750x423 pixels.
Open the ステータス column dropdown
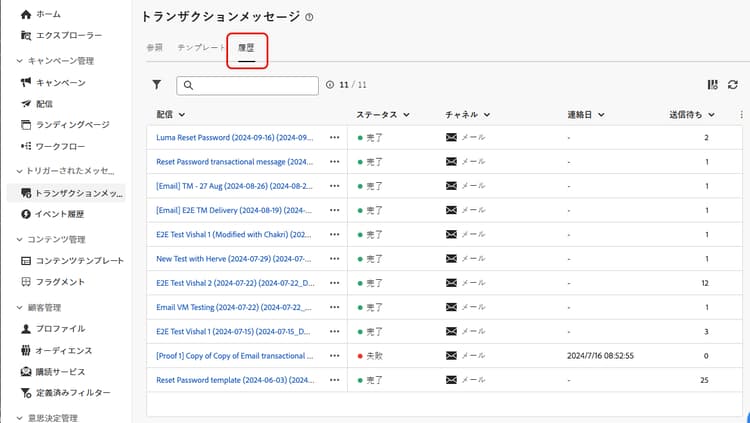click(406, 115)
